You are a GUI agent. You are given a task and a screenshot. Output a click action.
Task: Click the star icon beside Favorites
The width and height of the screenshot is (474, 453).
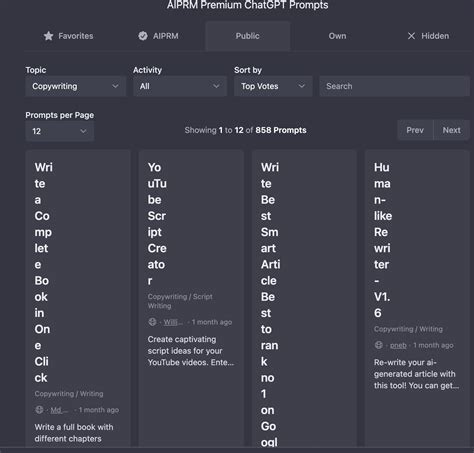click(x=48, y=36)
